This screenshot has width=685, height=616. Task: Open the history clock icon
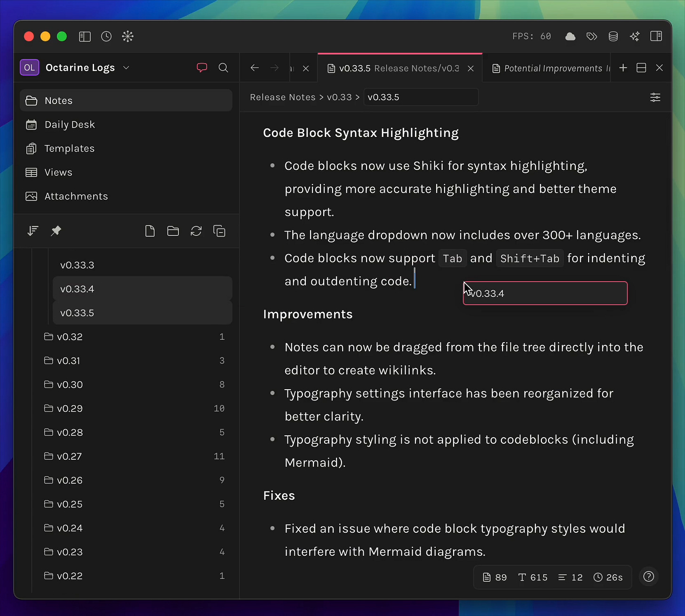click(106, 37)
